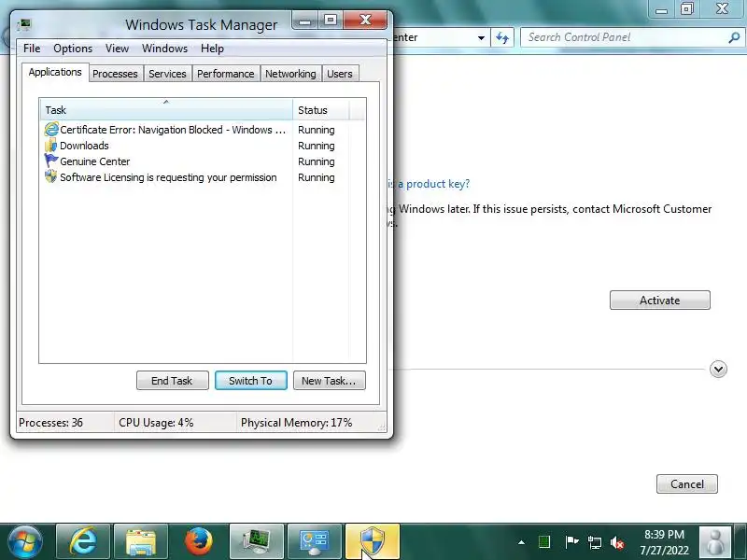This screenshot has width=747, height=560.
Task: Switch to Task Manager taskbar button
Action: pyautogui.click(x=256, y=541)
